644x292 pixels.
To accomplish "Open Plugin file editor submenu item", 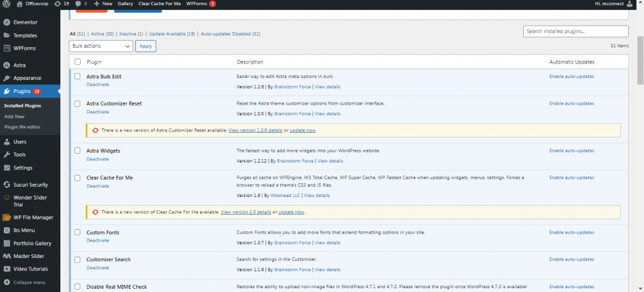I will 23,126.
